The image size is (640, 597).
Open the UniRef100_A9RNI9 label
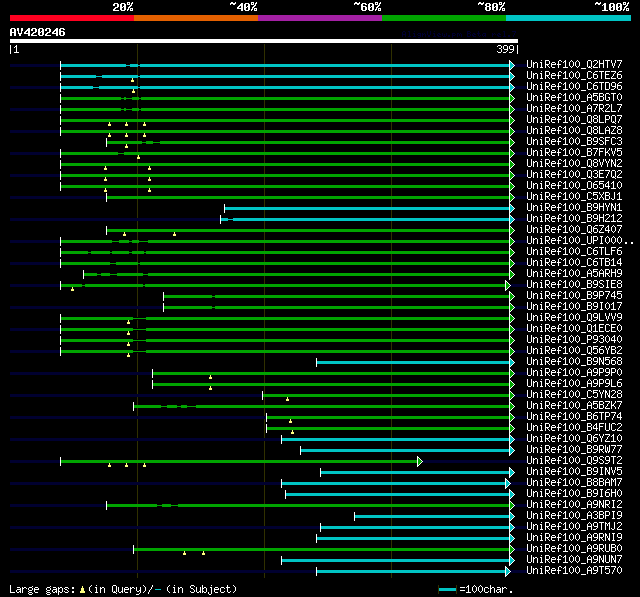[574, 538]
